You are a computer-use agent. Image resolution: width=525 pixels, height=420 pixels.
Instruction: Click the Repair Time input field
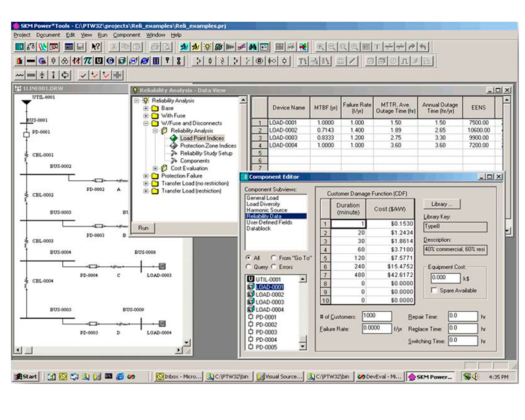click(x=463, y=316)
